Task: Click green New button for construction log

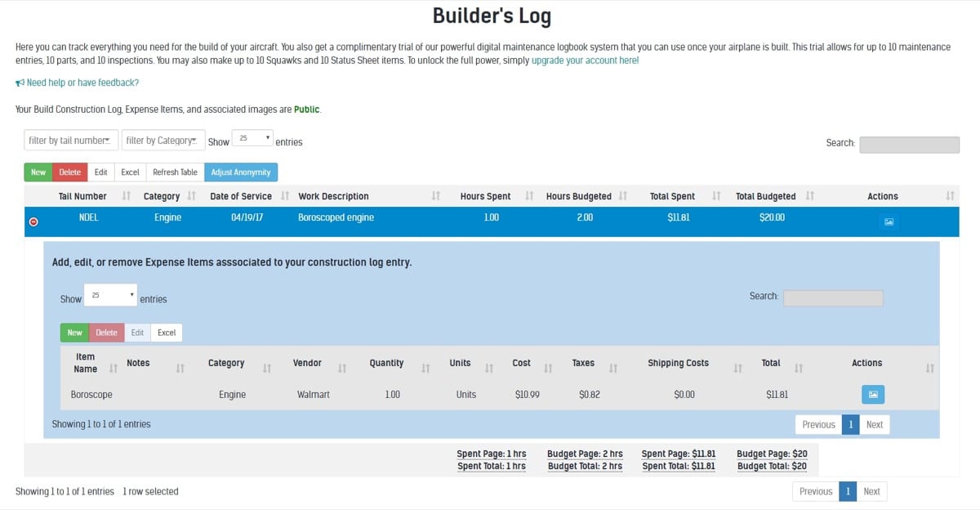Action: (38, 172)
